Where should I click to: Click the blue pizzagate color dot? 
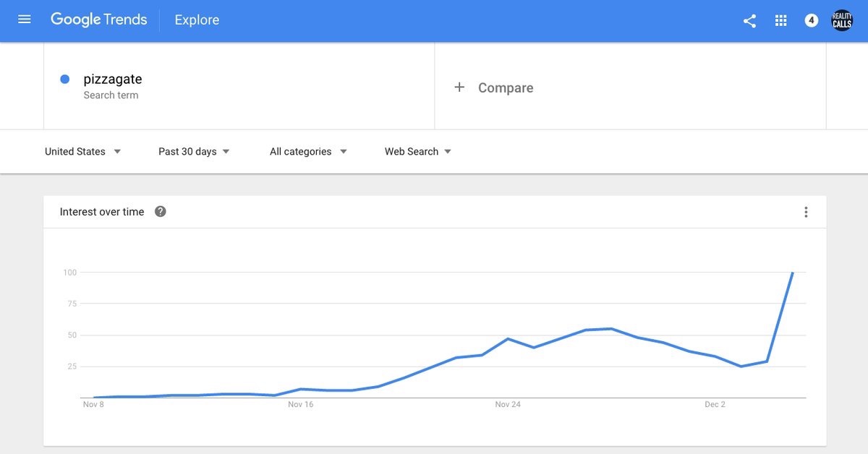[65, 80]
